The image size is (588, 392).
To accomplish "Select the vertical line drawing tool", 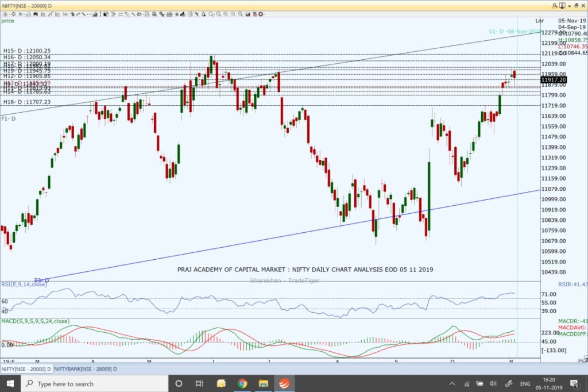I will point(100,14).
